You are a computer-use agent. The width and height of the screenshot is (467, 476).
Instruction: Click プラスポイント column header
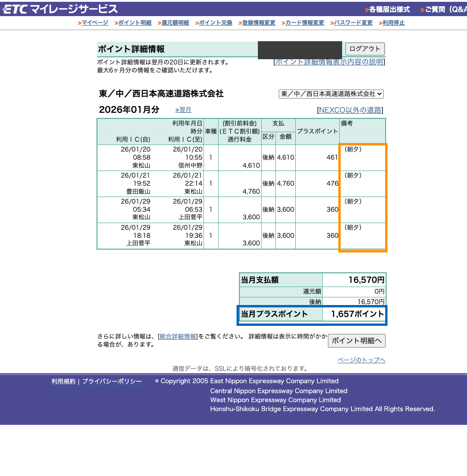tap(317, 131)
